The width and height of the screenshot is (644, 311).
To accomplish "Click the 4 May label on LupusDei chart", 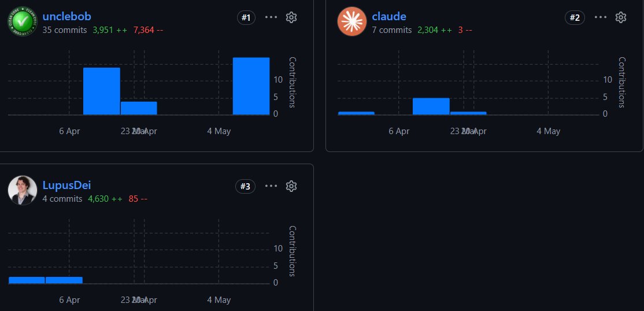I will (219, 301).
